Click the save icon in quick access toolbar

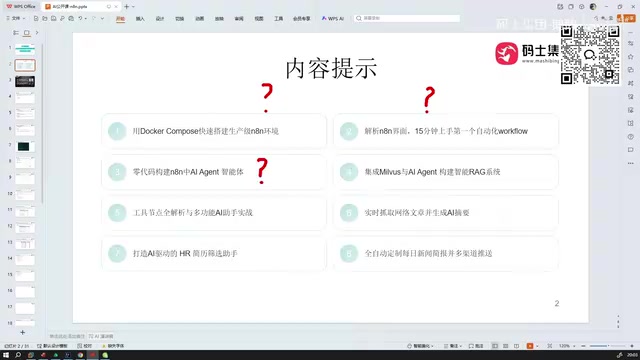pos(53,18)
